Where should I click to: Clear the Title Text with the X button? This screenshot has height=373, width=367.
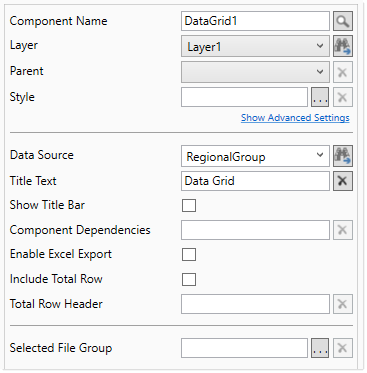343,181
